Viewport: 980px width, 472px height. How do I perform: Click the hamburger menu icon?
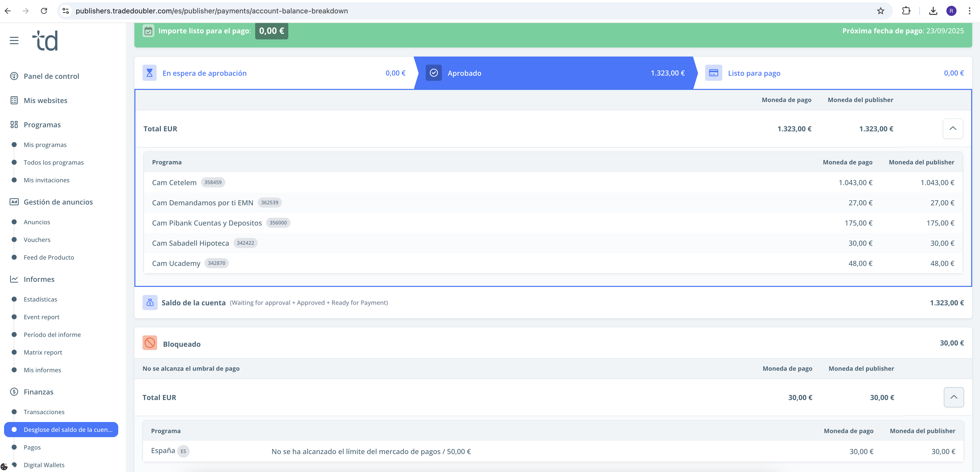tap(14, 40)
